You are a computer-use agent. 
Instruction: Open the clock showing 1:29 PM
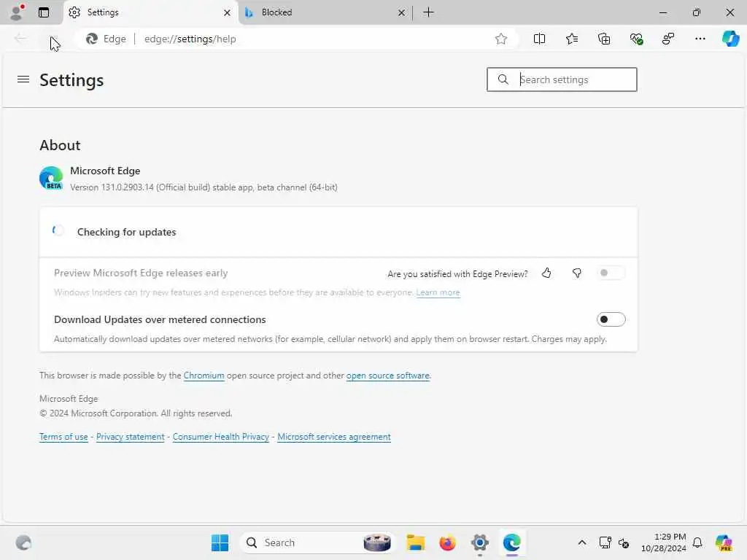[x=663, y=542]
